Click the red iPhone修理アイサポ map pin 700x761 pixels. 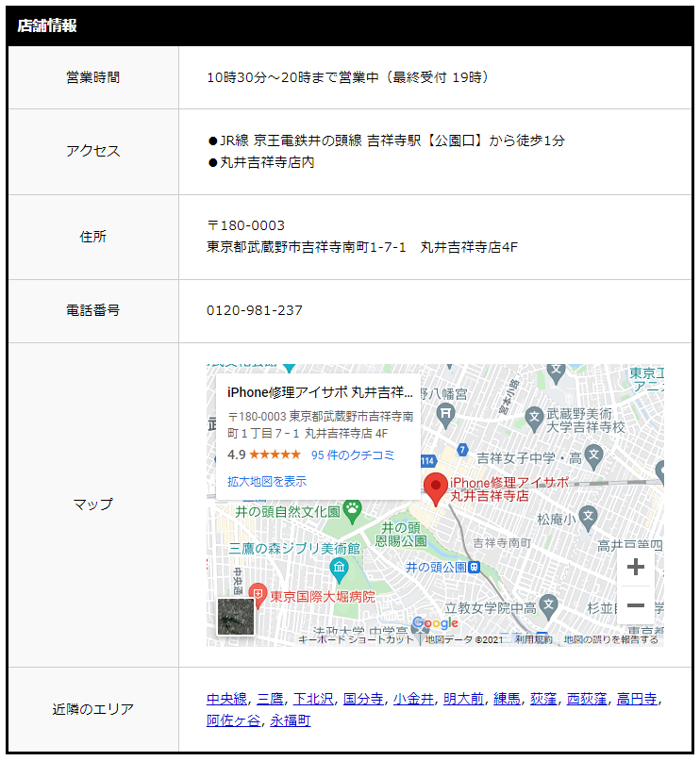coord(436,488)
